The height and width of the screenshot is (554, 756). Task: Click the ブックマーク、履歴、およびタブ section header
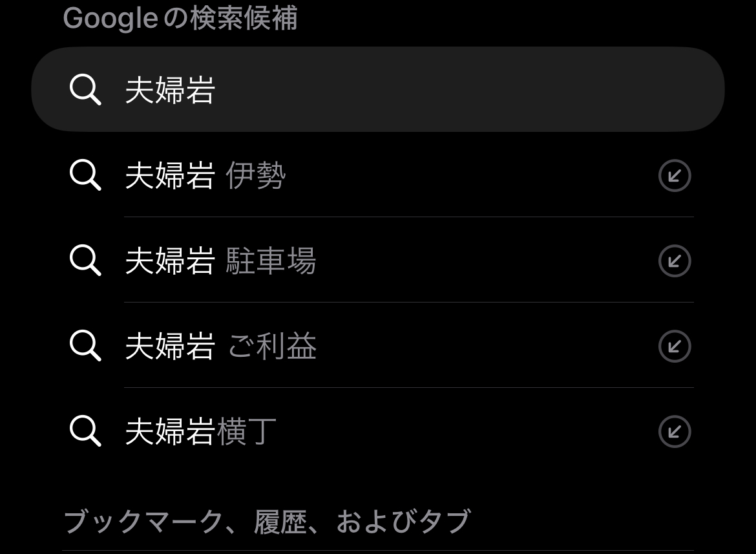point(267,521)
